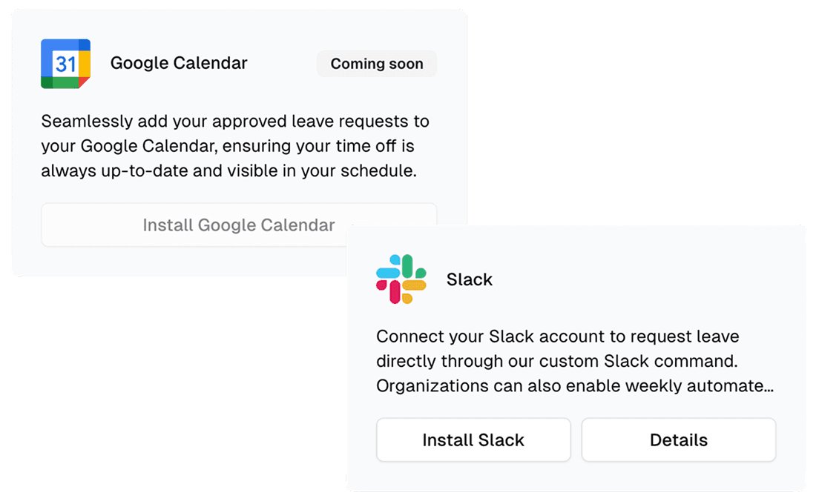Select the Slack card title

point(470,279)
